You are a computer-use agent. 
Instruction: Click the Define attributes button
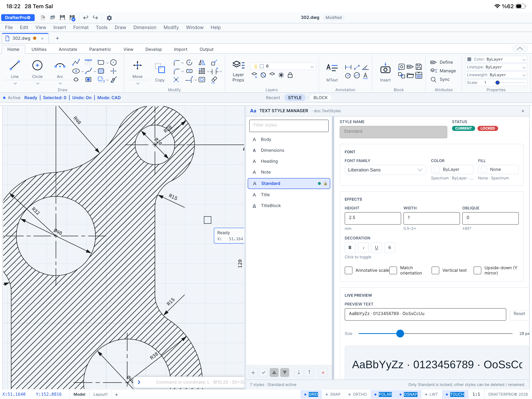[442, 62]
